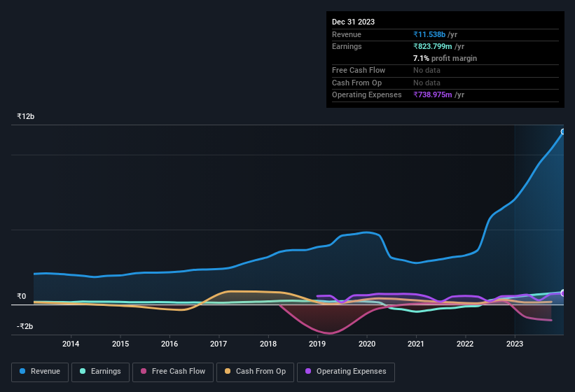The height and width of the screenshot is (392, 575).
Task: Select the 2016 label on the x-axis
Action: tap(169, 344)
